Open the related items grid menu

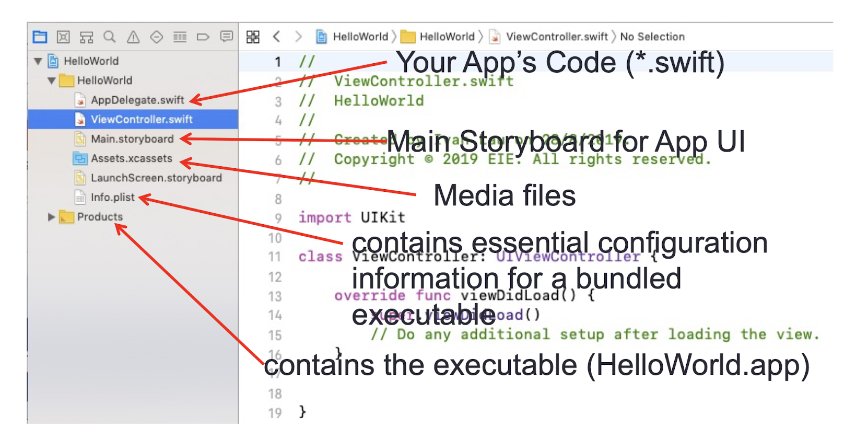tap(253, 37)
